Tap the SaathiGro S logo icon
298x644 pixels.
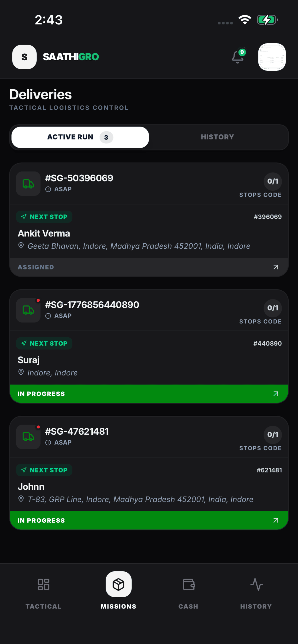click(x=24, y=57)
